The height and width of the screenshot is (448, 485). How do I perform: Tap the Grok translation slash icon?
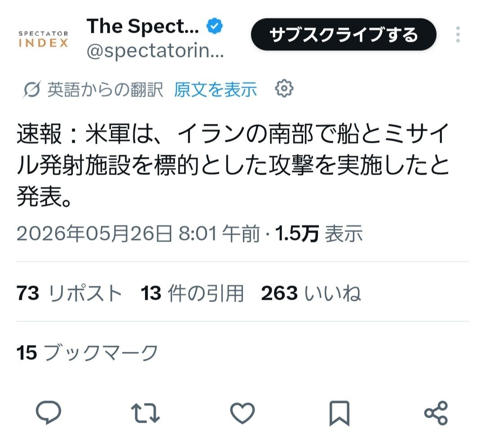coord(31,90)
